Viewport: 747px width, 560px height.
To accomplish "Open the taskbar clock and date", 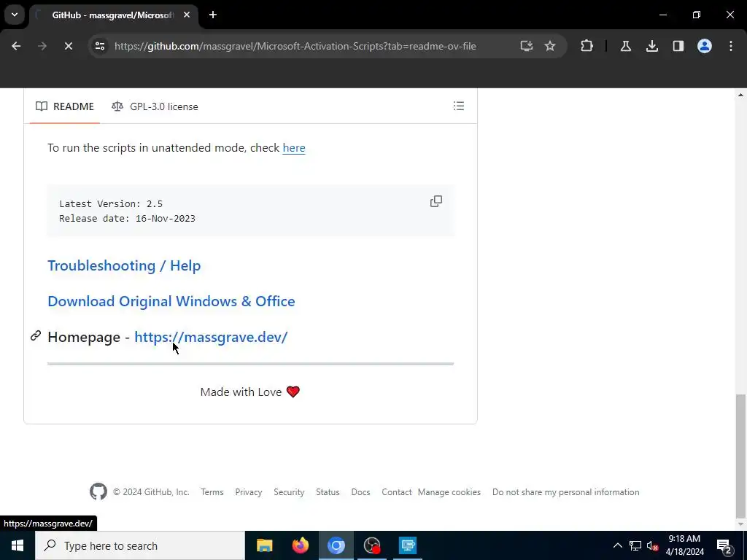I will [x=684, y=545].
